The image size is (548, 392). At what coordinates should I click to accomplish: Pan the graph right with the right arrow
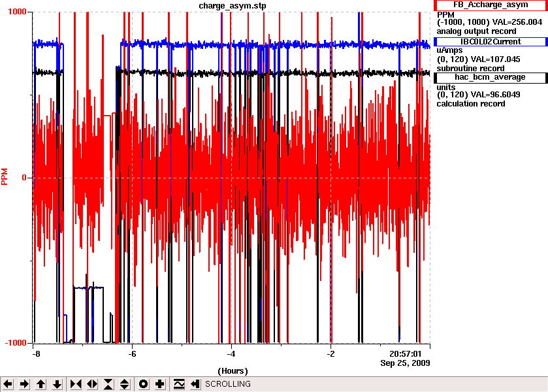coord(24,384)
